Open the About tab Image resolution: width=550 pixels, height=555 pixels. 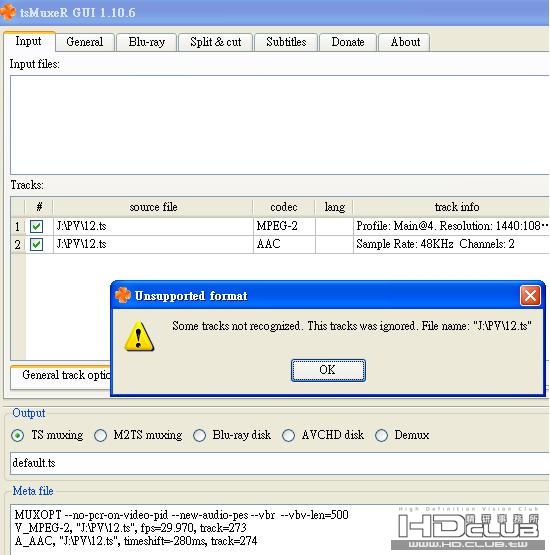[x=405, y=42]
